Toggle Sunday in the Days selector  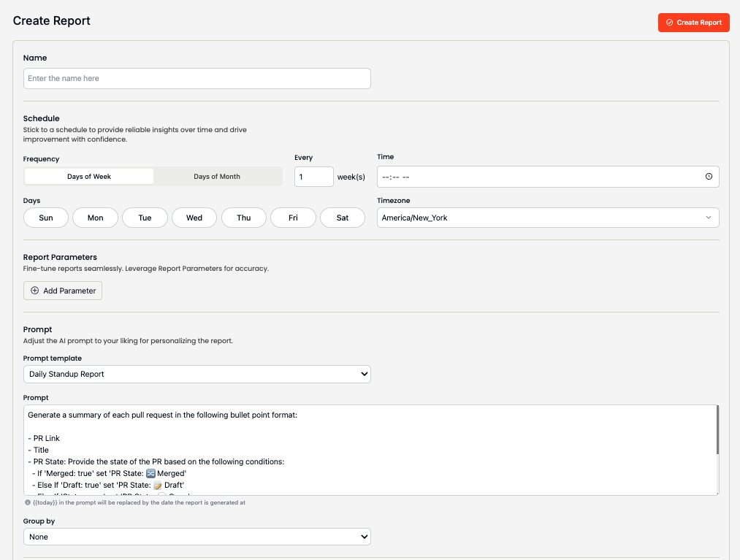click(x=46, y=218)
